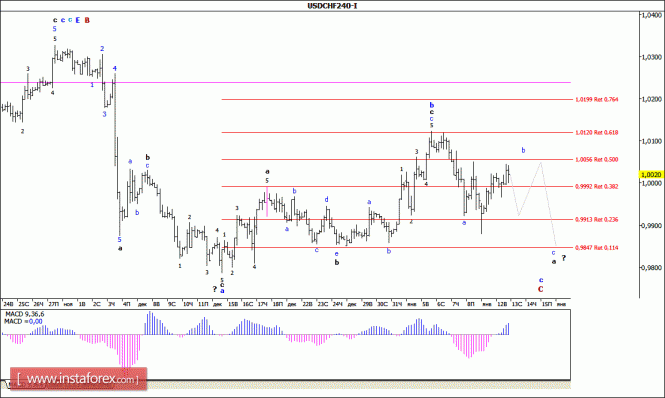
Task: Click the yellow 1,0020 current price tag
Action: (x=651, y=174)
